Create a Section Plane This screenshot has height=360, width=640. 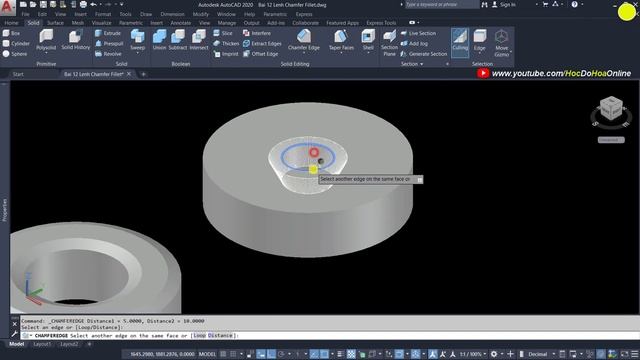click(x=389, y=42)
